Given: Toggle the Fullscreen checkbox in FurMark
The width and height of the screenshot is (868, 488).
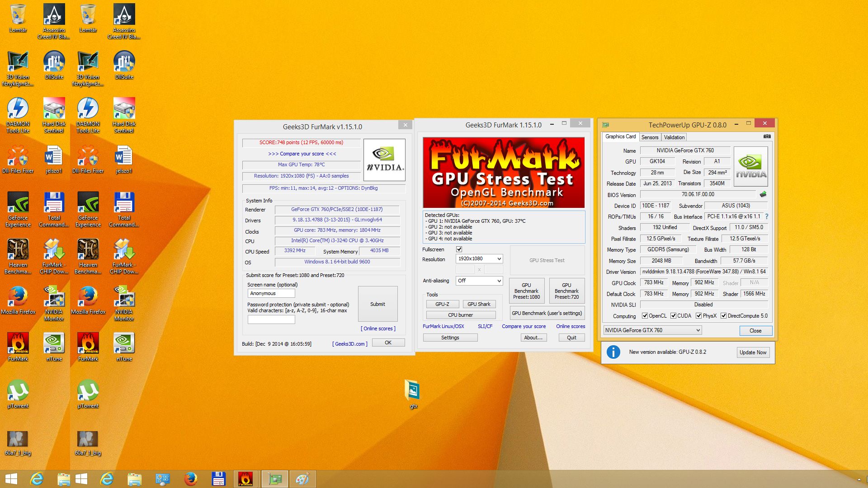Looking at the screenshot, I should [x=459, y=249].
